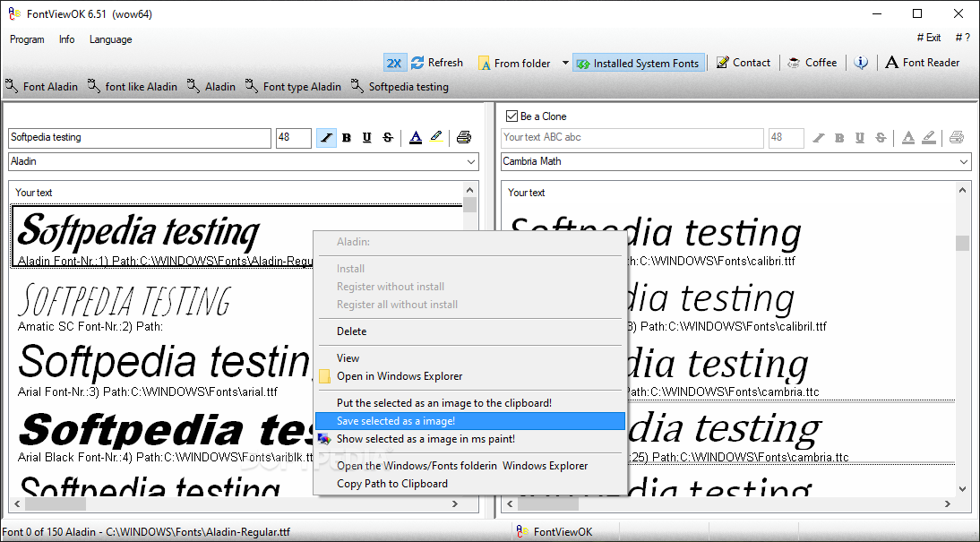
Task: Open the blue info icon
Action: click(861, 63)
